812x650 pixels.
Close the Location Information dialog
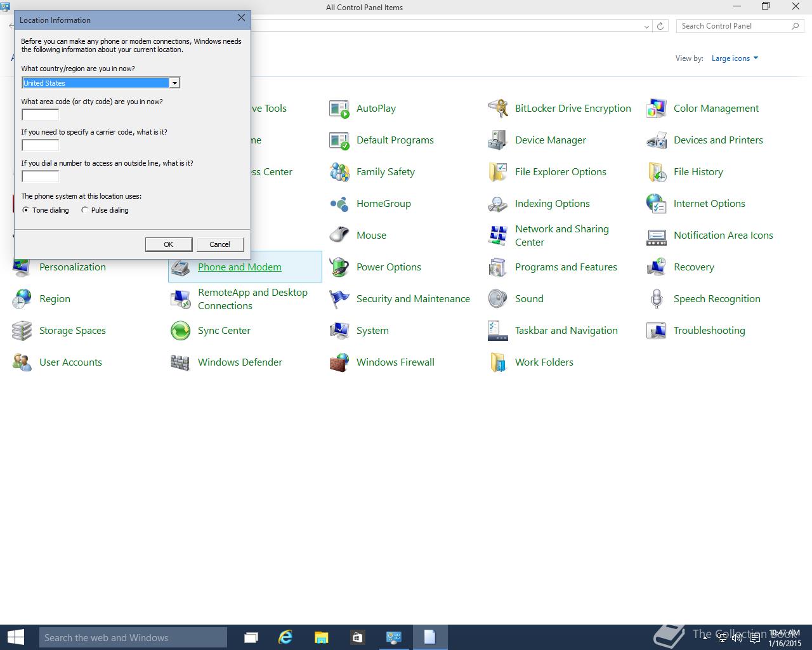point(241,18)
